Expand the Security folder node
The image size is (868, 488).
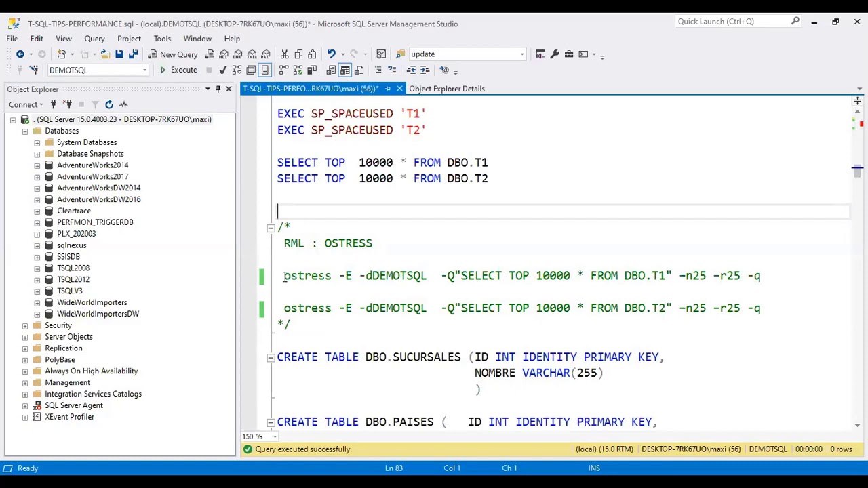pos(25,325)
